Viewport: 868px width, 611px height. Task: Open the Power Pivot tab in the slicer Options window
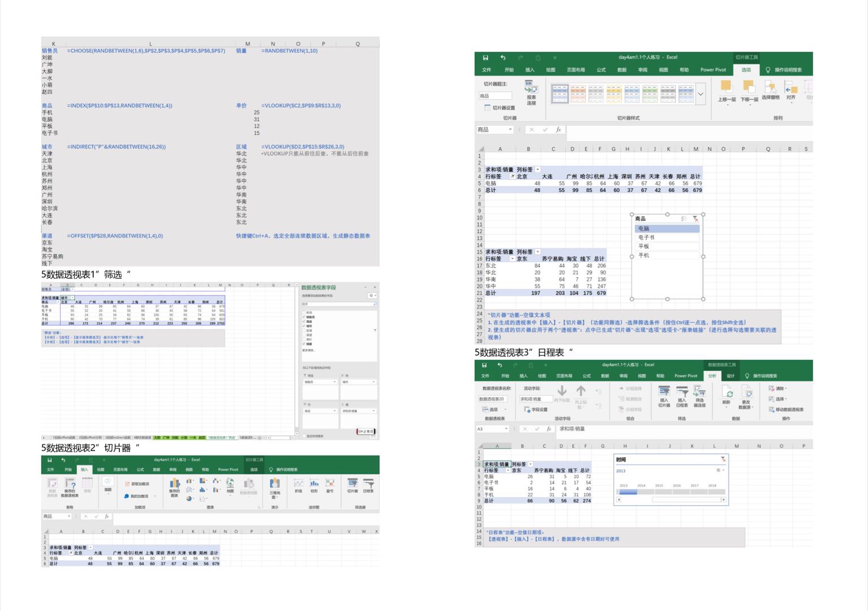click(x=713, y=70)
